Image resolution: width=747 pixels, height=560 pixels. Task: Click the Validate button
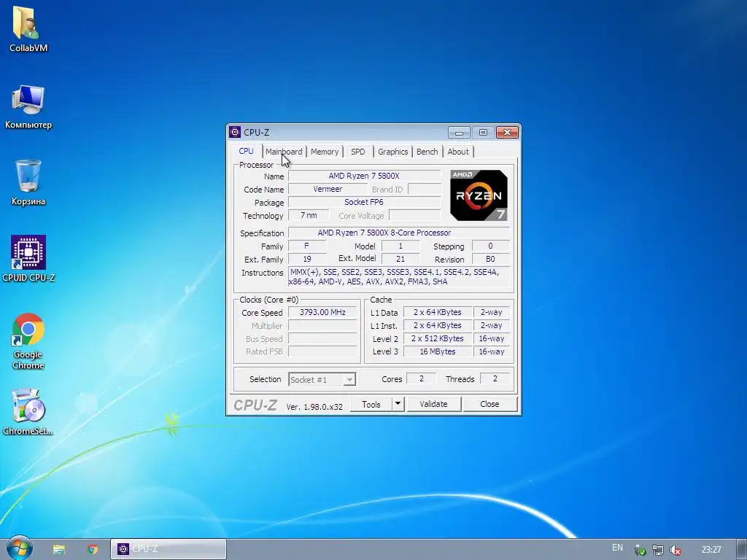click(433, 404)
